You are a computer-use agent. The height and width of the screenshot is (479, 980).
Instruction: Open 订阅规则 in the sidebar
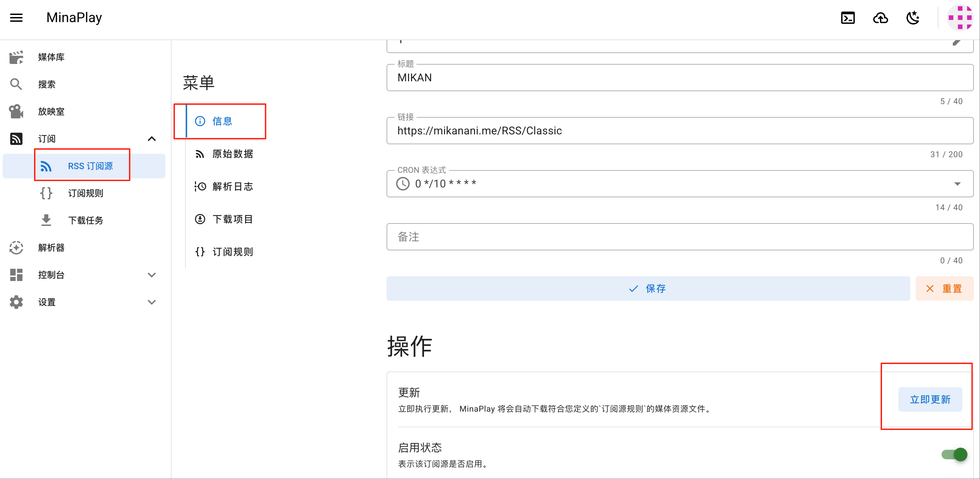pos(84,193)
